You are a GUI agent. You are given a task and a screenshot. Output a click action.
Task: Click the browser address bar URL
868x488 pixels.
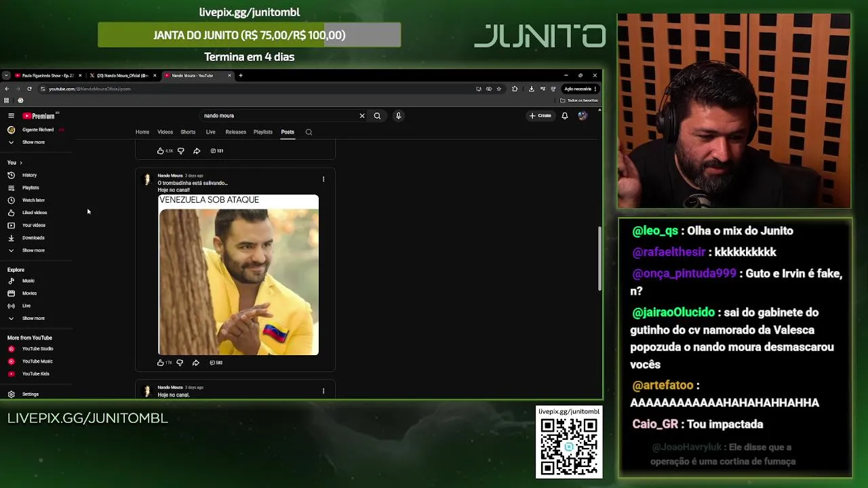click(90, 89)
